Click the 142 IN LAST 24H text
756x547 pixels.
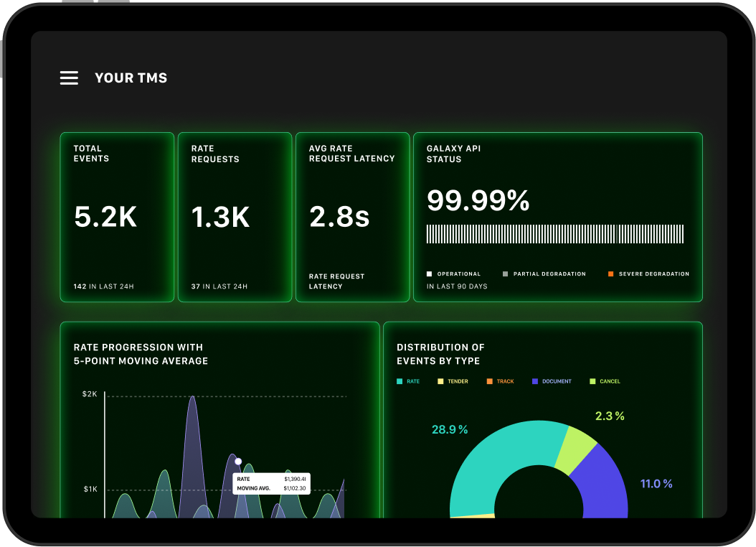coord(104,286)
